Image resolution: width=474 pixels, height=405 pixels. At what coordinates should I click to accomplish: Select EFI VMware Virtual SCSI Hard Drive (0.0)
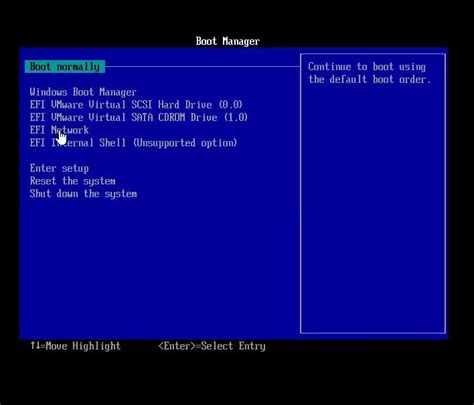click(136, 105)
